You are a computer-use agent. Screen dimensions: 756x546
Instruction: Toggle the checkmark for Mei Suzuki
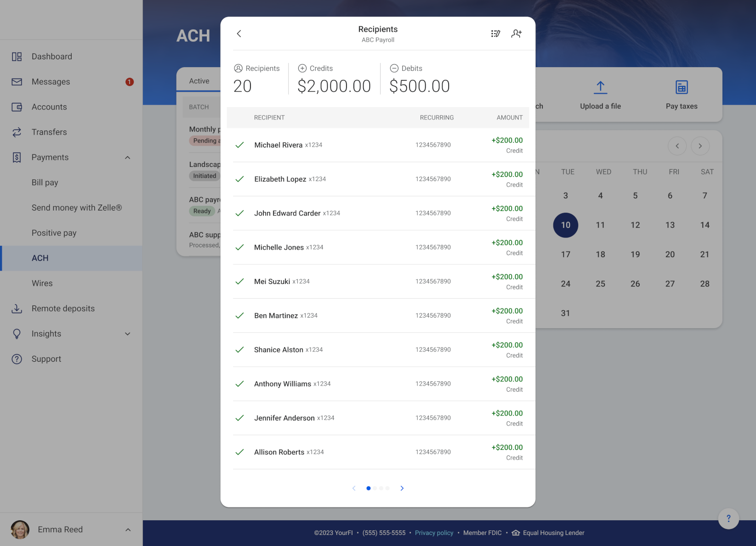239,282
